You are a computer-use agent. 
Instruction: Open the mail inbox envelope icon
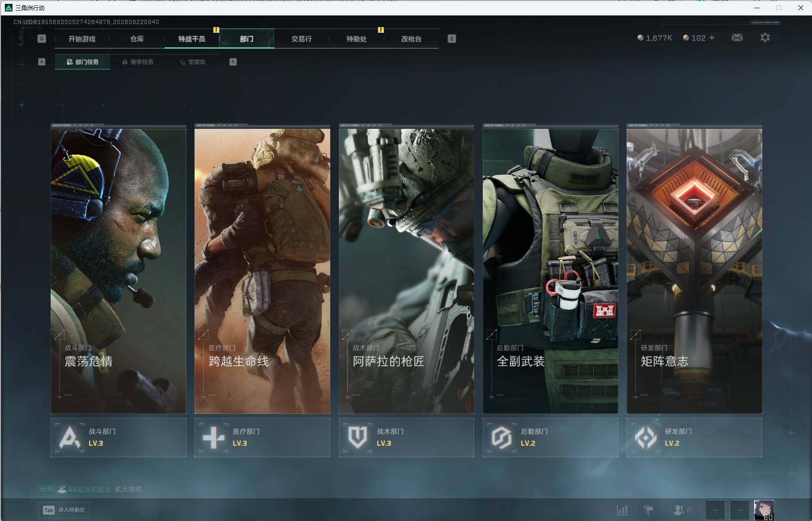tap(737, 38)
